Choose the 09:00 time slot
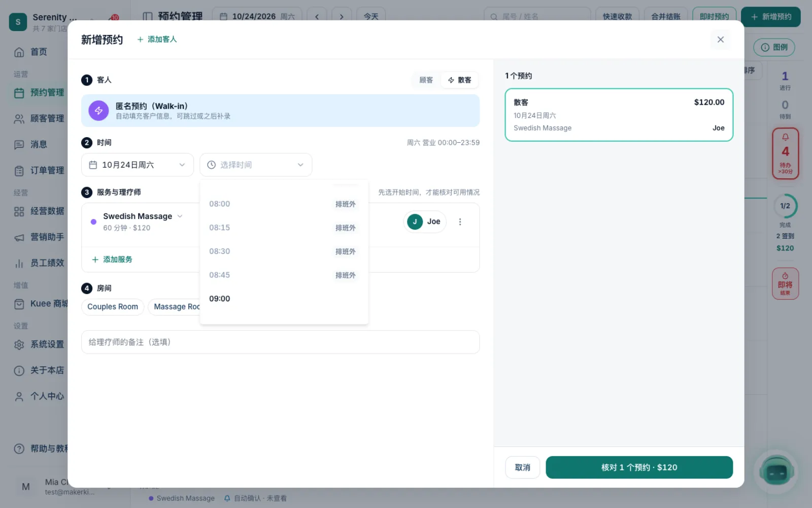The image size is (812, 508). pyautogui.click(x=284, y=299)
